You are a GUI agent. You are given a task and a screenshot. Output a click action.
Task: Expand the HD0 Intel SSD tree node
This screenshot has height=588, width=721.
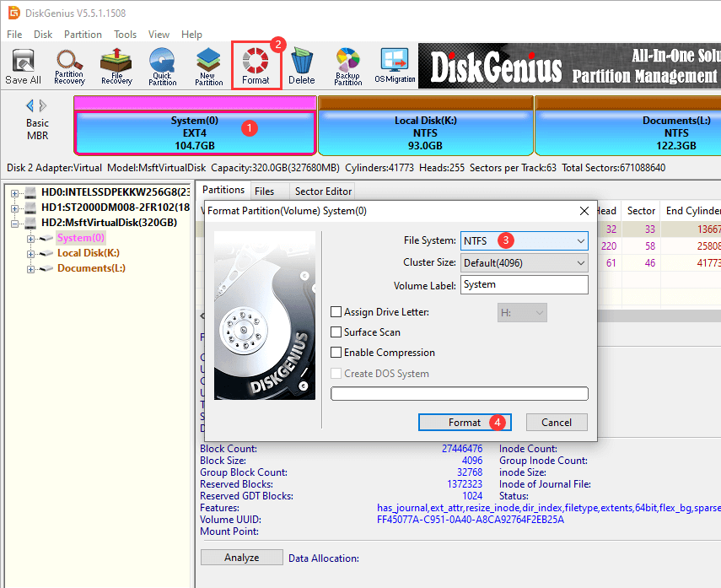(x=14, y=194)
